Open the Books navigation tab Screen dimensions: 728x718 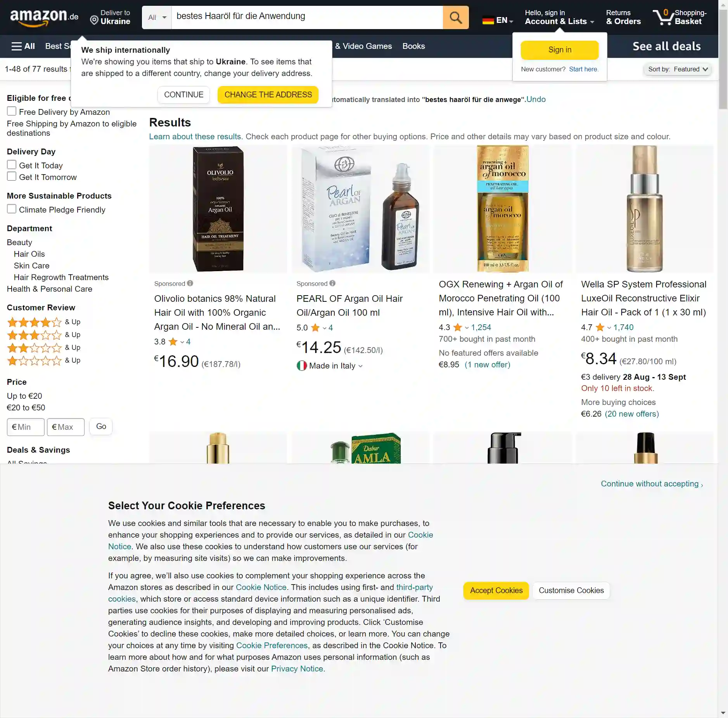pyautogui.click(x=413, y=46)
